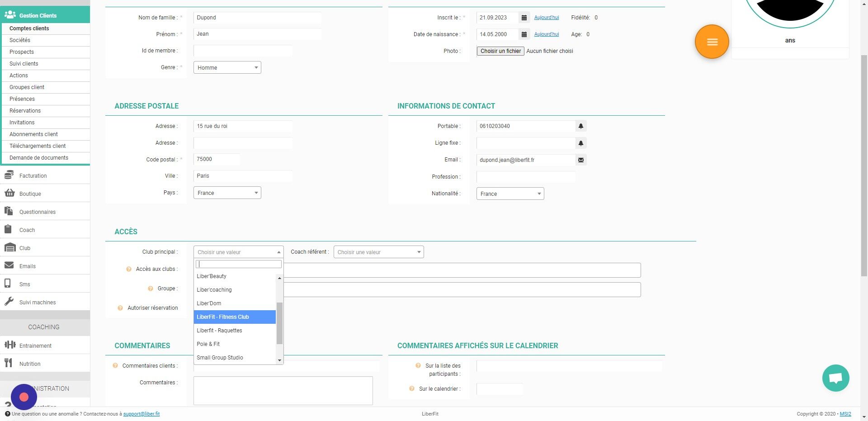Click Choisir un fichier photo button

click(x=500, y=51)
